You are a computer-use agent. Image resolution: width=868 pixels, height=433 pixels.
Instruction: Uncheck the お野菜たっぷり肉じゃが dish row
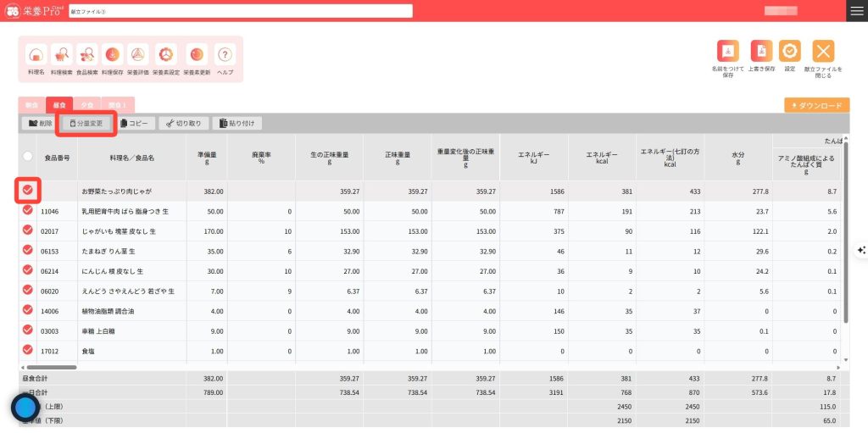tap(27, 191)
